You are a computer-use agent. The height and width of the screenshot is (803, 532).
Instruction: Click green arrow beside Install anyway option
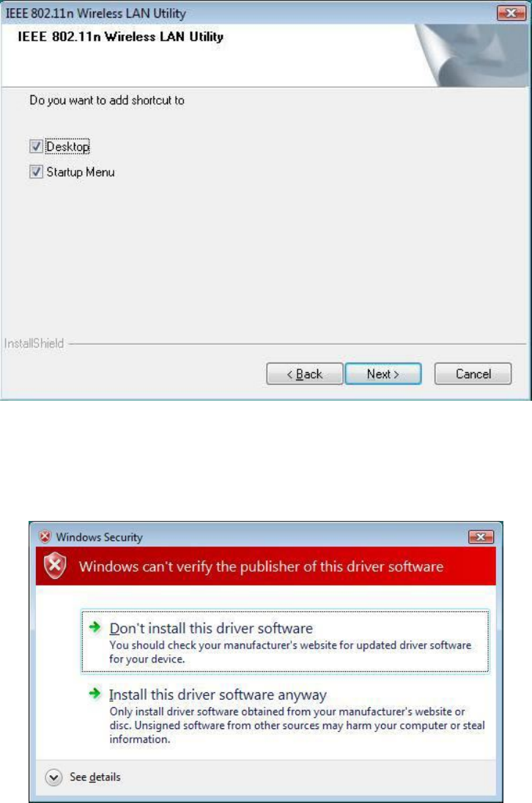point(95,693)
